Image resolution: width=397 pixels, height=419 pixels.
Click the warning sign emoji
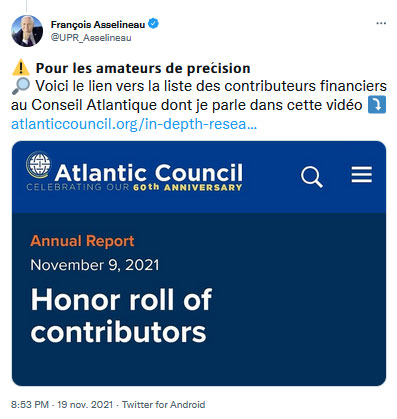(x=21, y=68)
